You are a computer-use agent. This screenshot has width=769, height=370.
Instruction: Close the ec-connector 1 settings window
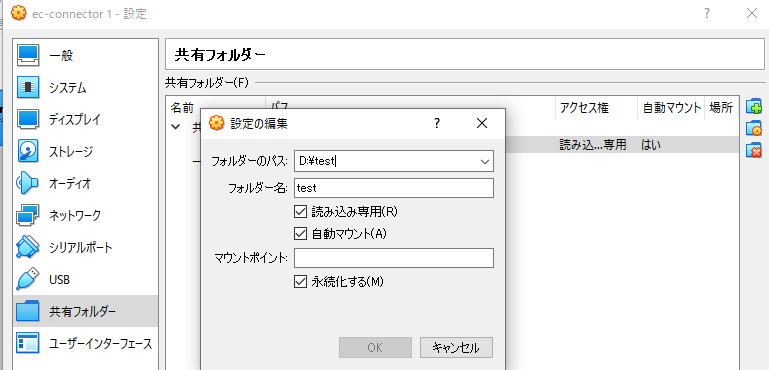(x=752, y=13)
